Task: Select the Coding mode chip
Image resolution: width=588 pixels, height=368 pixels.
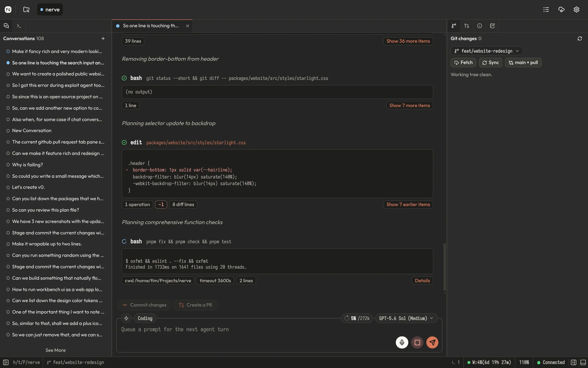Action: tap(145, 318)
